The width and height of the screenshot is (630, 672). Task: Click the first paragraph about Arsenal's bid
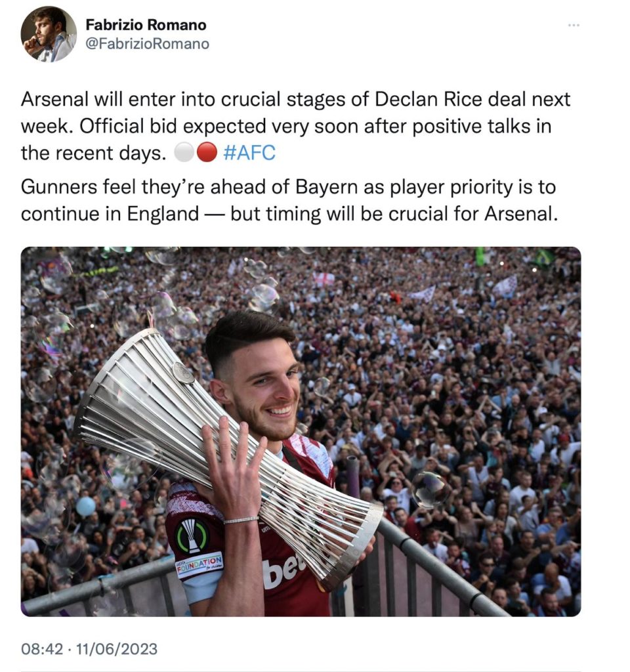(x=295, y=127)
